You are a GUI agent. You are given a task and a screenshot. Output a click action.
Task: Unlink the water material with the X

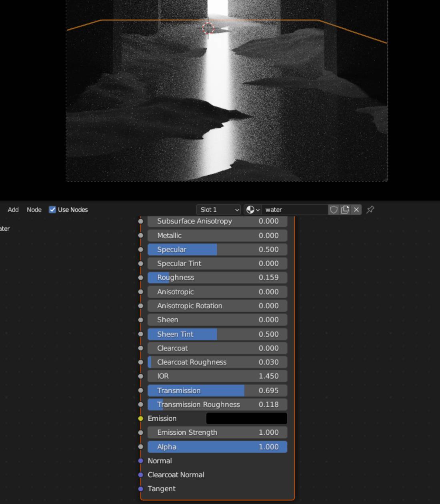pyautogui.click(x=356, y=210)
